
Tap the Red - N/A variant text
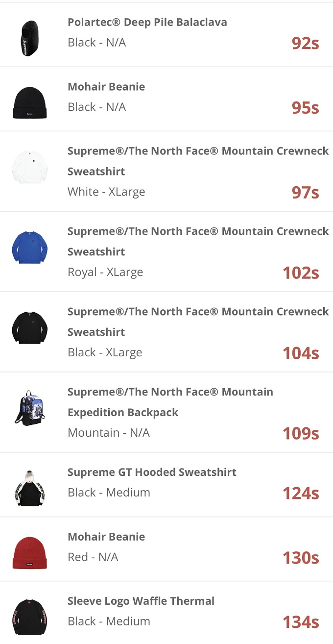[x=93, y=557]
